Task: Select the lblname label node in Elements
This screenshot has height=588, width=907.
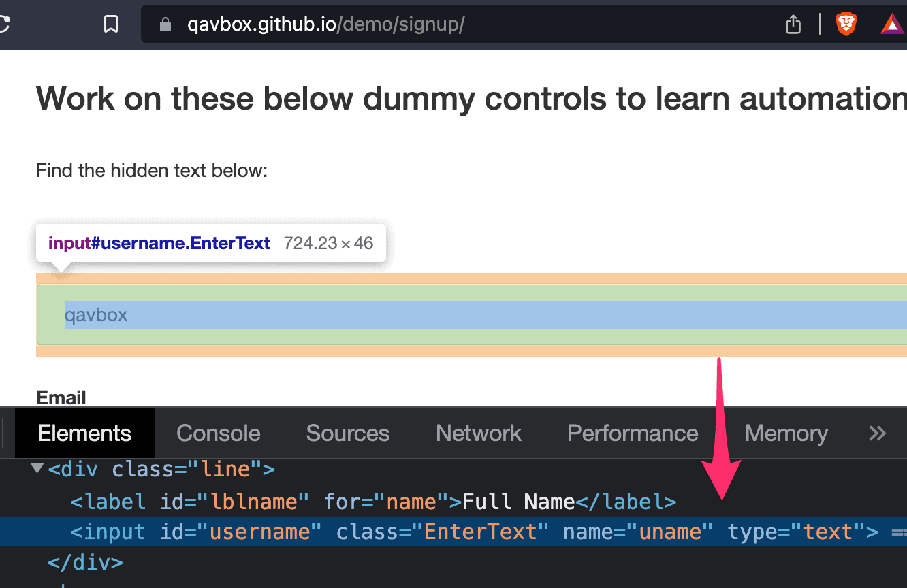Action: point(272,501)
